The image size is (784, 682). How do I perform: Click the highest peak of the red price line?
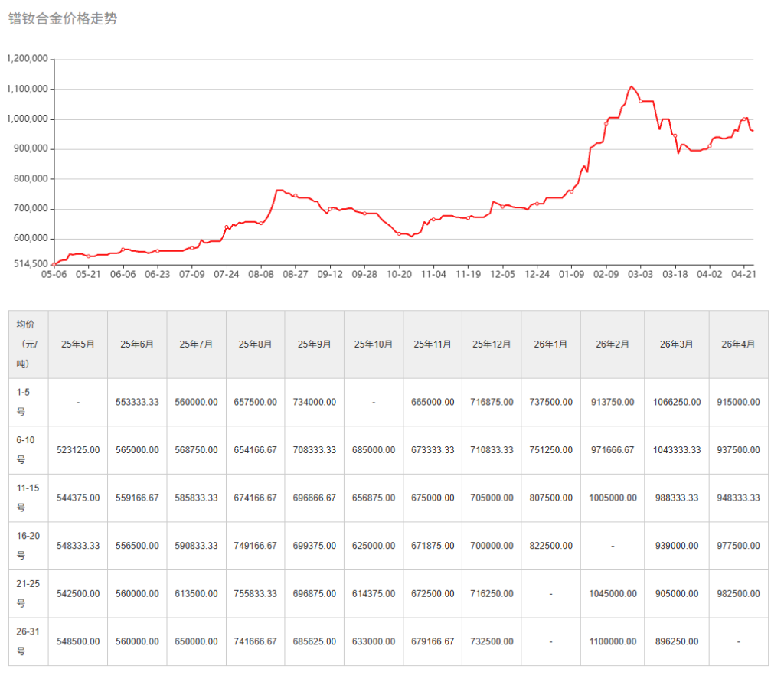coord(631,87)
